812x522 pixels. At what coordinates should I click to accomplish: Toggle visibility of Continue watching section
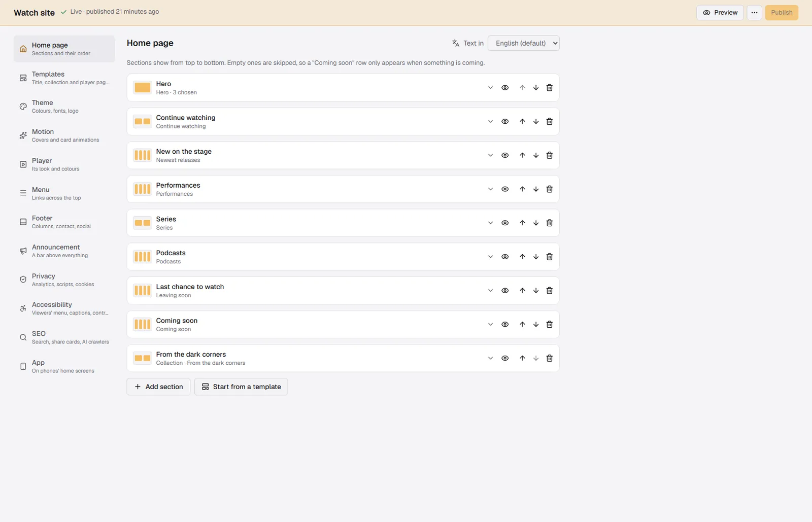[x=505, y=122]
